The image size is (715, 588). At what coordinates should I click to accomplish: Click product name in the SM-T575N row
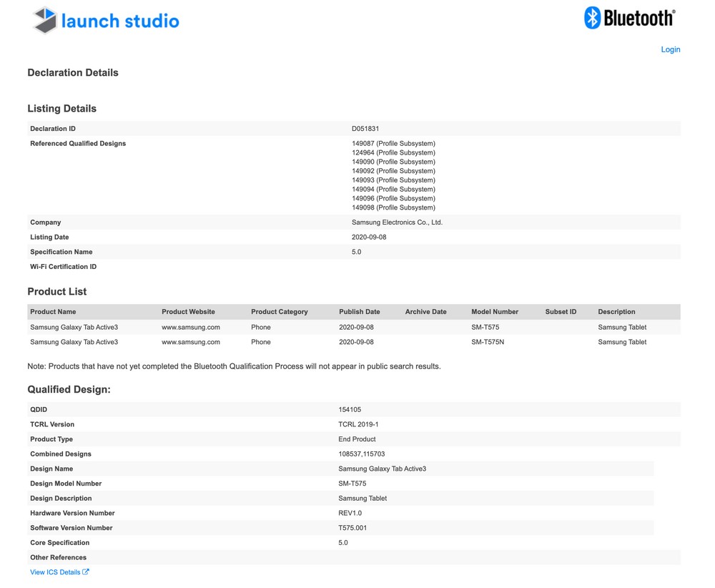click(x=74, y=342)
